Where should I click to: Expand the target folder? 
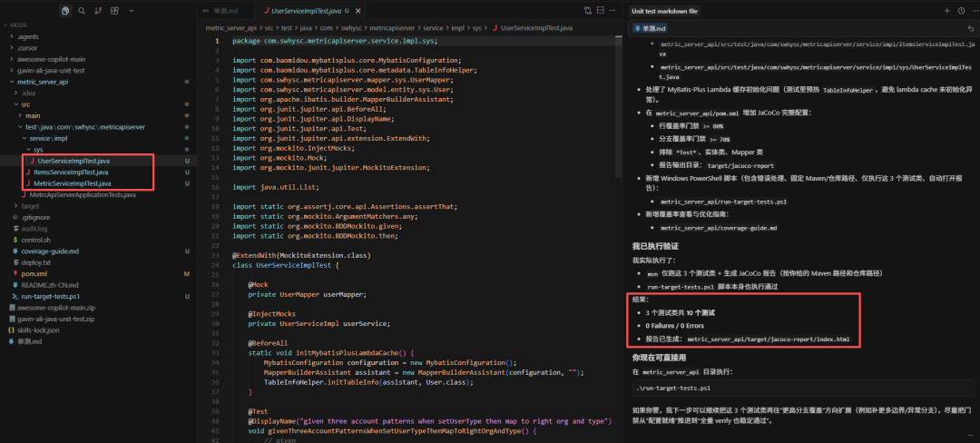(30, 205)
